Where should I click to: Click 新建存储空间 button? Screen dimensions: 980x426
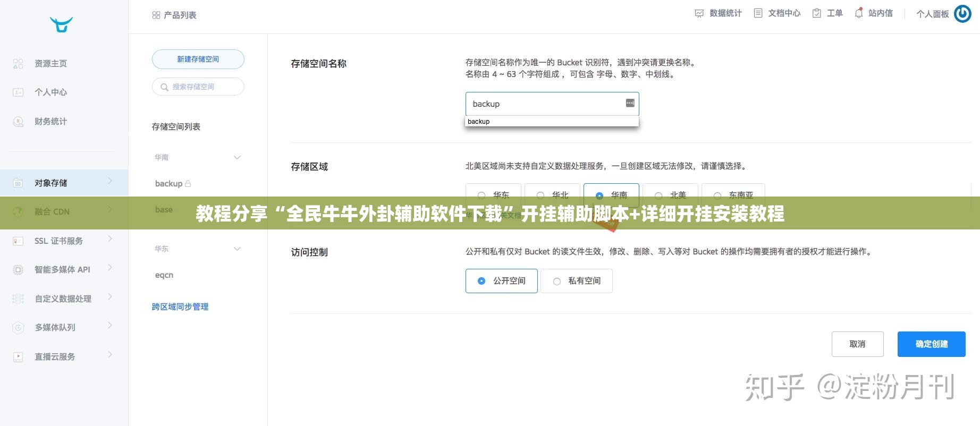(x=198, y=59)
